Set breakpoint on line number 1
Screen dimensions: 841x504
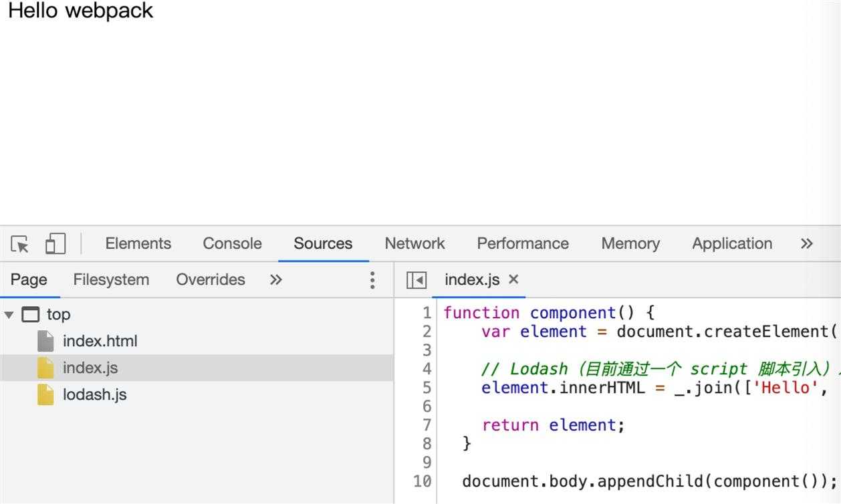(x=427, y=313)
